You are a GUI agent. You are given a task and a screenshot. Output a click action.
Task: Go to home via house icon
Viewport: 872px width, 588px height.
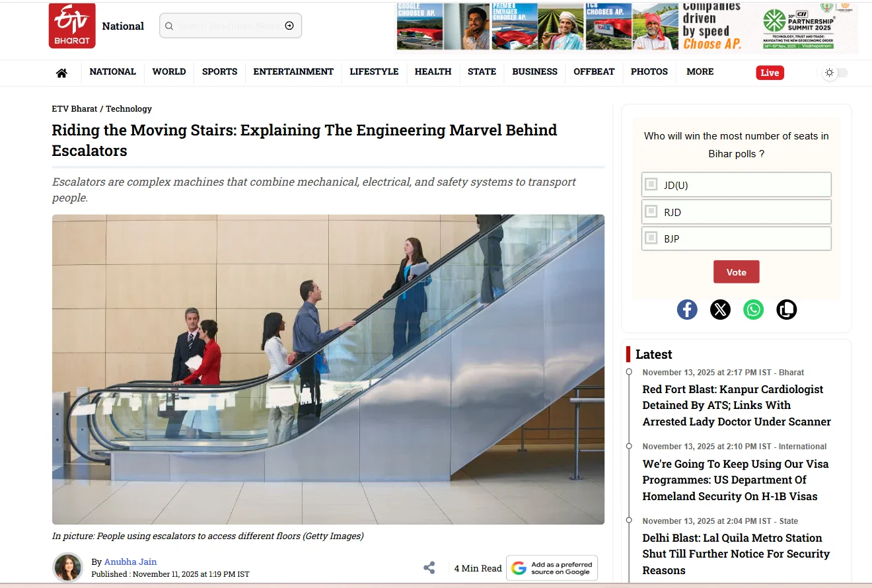coord(61,73)
